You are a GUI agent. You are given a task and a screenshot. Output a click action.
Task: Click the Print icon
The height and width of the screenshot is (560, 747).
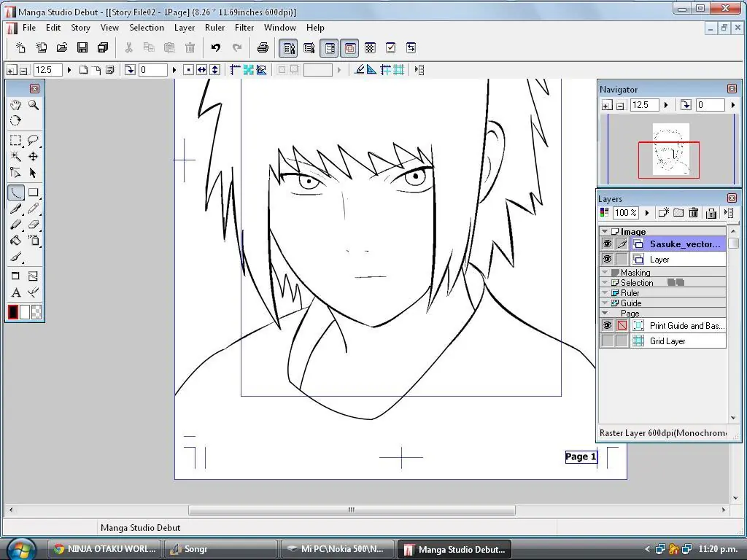[263, 47]
